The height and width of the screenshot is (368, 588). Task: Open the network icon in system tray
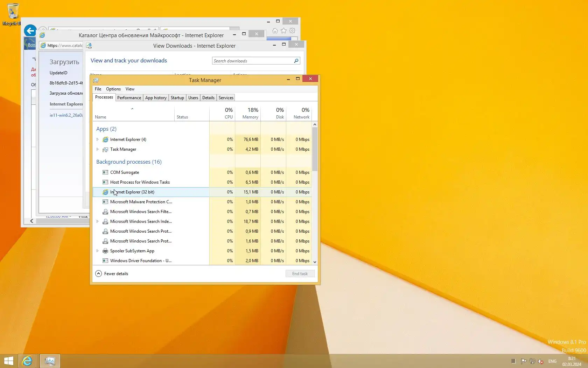pyautogui.click(x=532, y=361)
